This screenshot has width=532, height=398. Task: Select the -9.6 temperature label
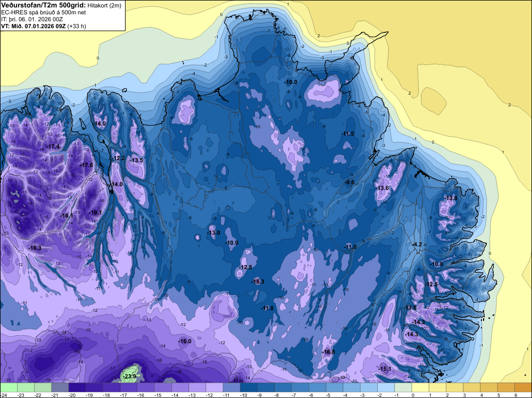(350, 182)
